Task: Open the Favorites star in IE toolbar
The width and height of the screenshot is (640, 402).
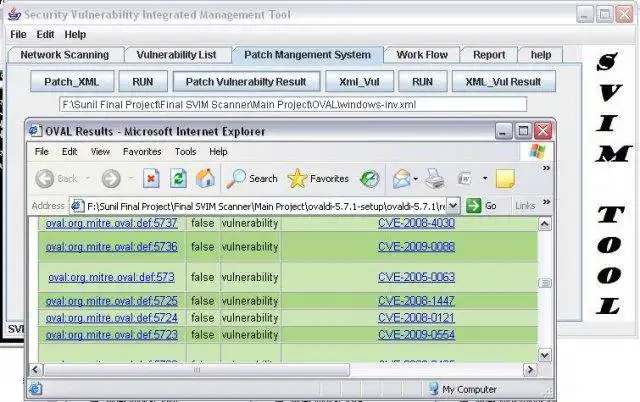Action: click(297, 179)
